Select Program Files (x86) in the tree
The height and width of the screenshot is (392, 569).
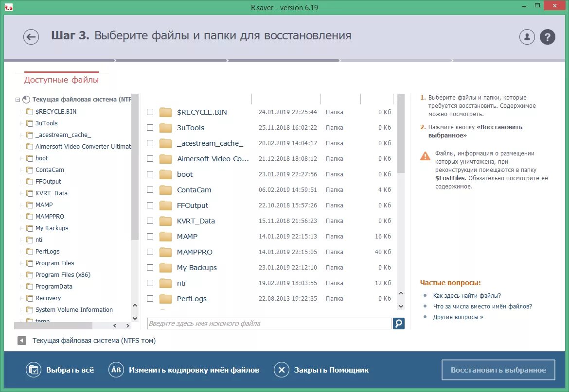63,274
